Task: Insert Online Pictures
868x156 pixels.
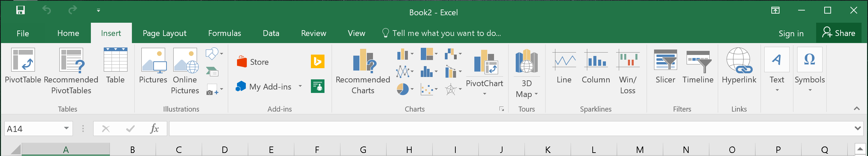Action: pyautogui.click(x=185, y=71)
